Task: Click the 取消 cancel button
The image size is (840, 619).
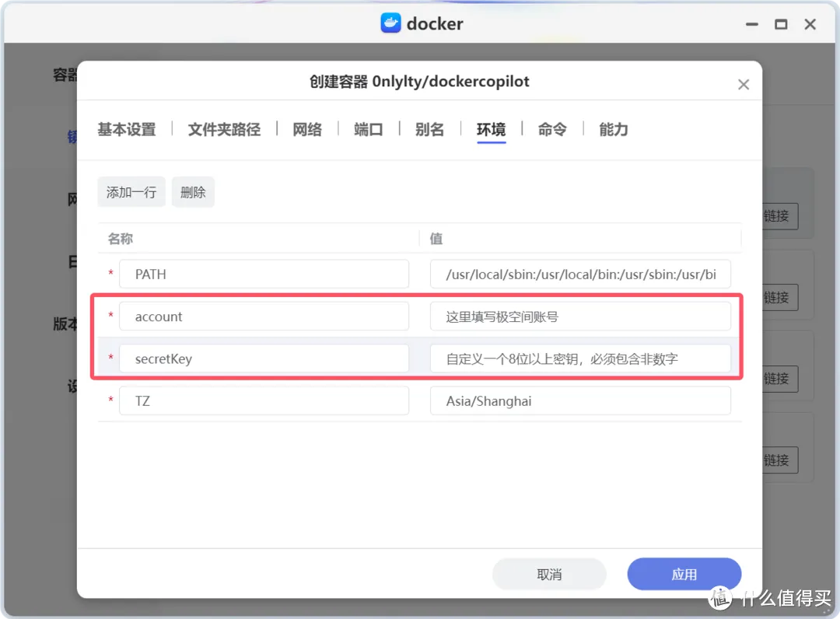Action: (549, 574)
